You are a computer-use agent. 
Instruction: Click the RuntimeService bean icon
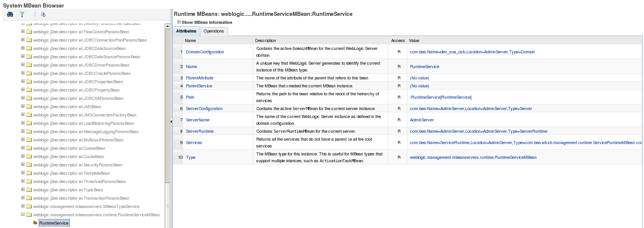(35, 223)
